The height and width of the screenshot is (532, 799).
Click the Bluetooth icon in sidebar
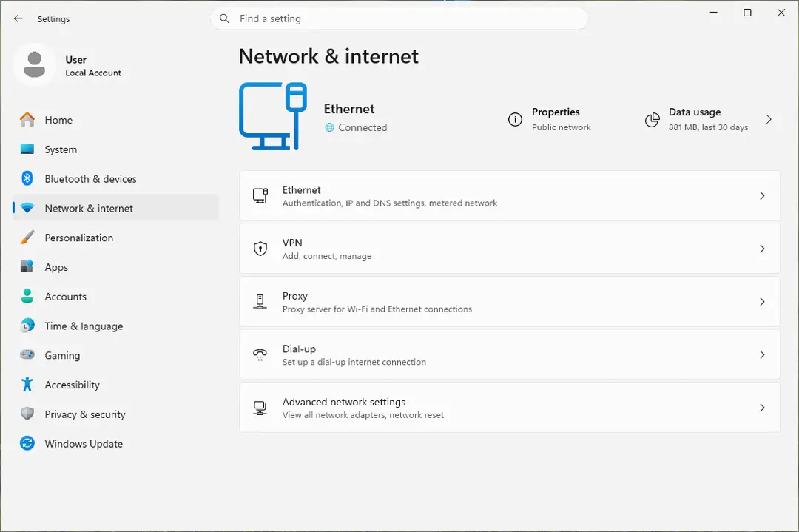(x=27, y=178)
